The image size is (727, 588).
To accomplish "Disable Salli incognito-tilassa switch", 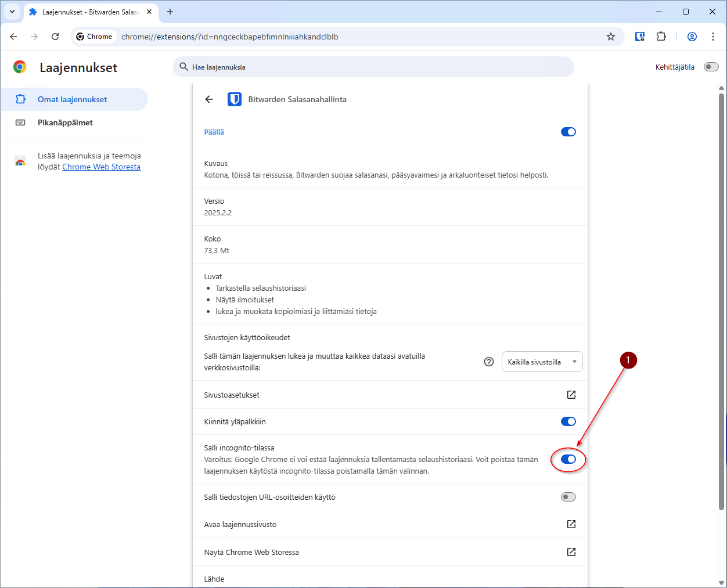I will click(568, 459).
